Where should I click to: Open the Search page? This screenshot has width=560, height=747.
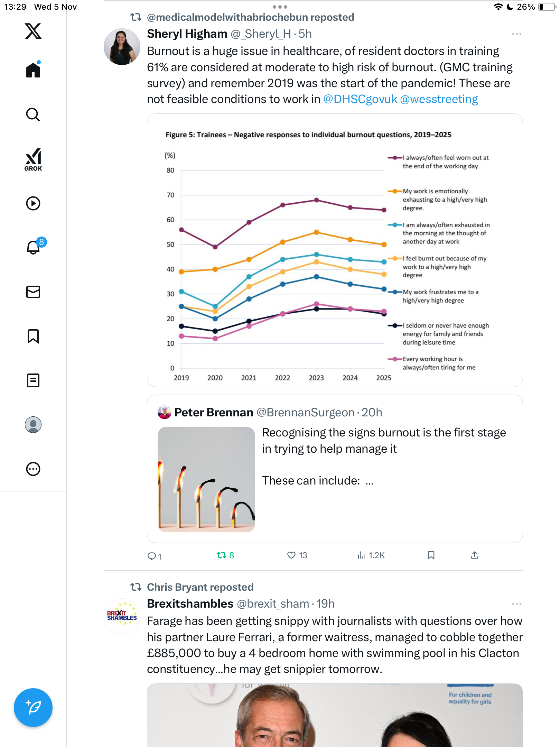33,114
